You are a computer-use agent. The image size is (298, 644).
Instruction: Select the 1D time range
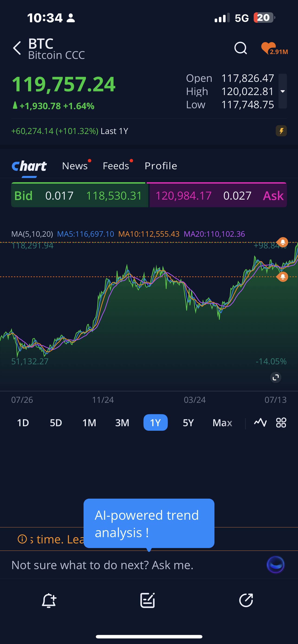click(23, 423)
